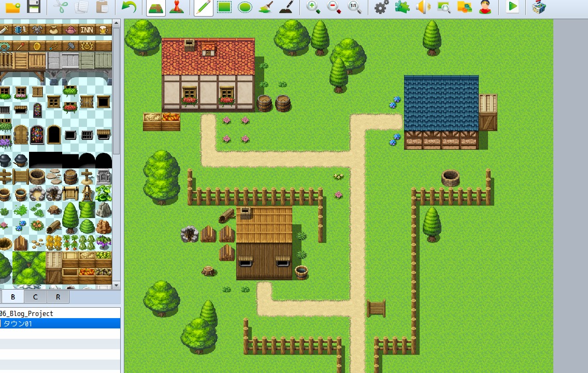Screen dimensions: 588x373
Task: Switch to tileset tab C
Action: pos(35,297)
